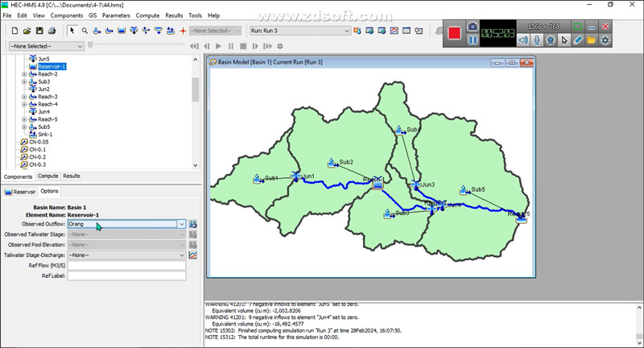Open the Run 3 selection dropdown

(347, 31)
